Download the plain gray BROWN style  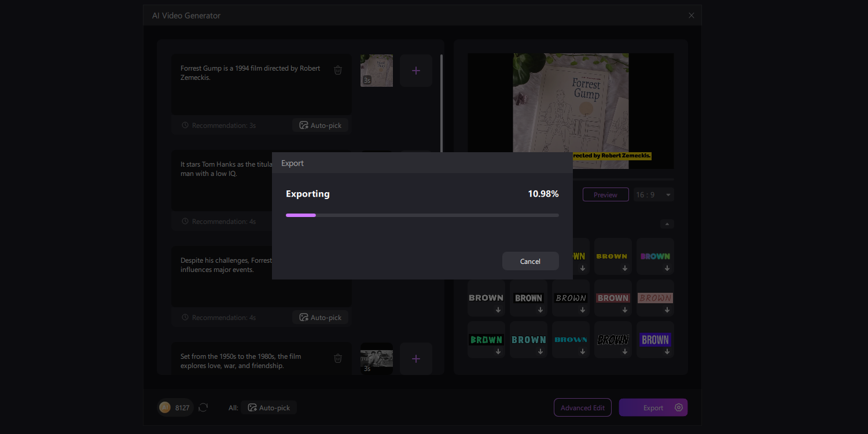(x=498, y=310)
